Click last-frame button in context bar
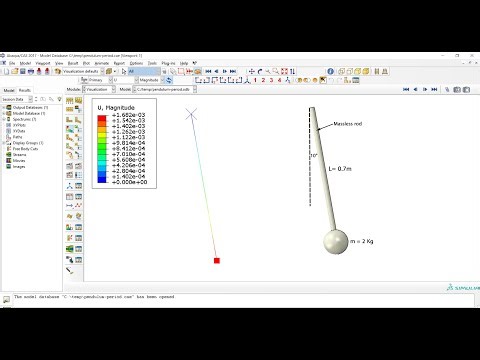This screenshot has height=360, width=480. coord(434,89)
